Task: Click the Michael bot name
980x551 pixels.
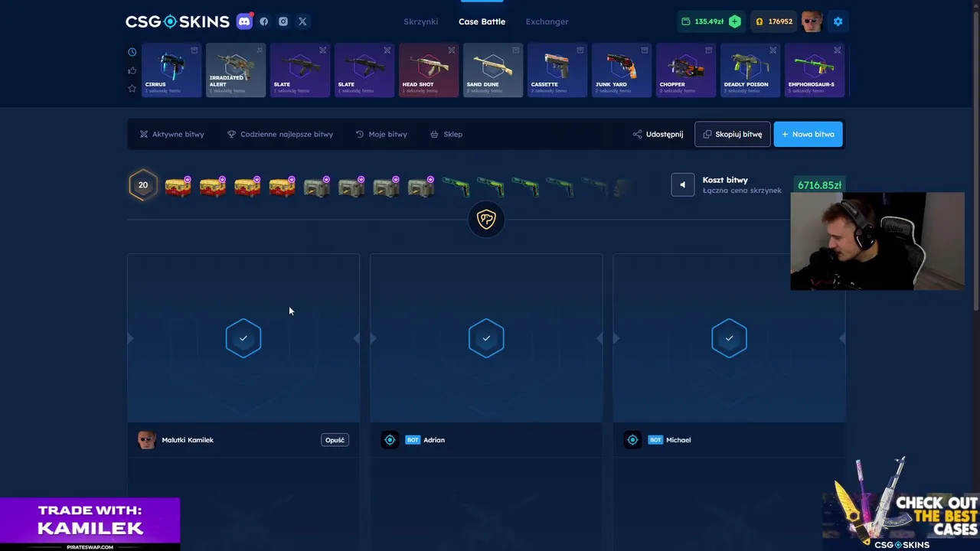Action: [678, 440]
